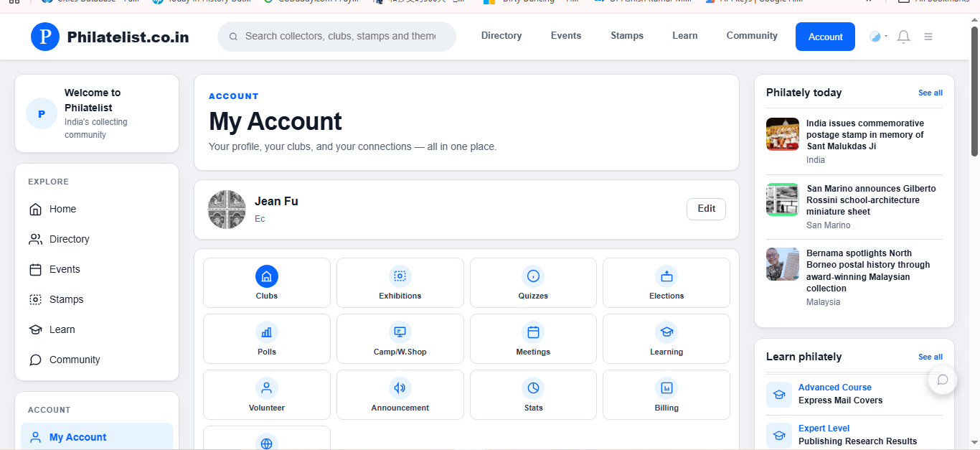Click Jean Fu's profile avatar

227,210
